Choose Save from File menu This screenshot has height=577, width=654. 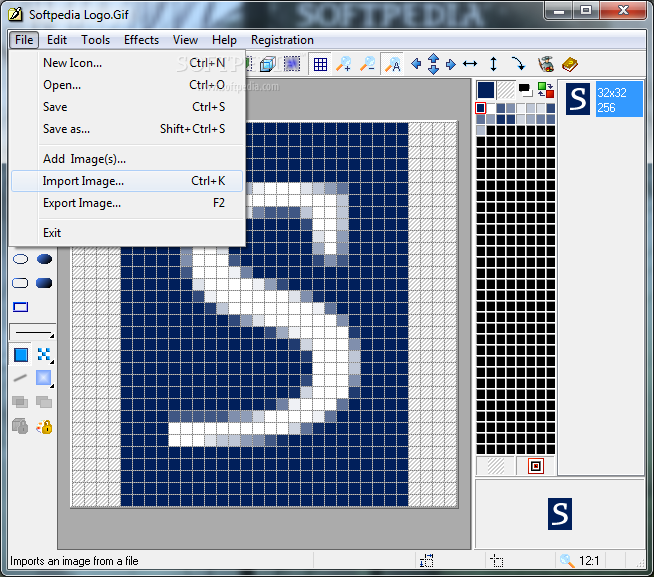[127, 107]
